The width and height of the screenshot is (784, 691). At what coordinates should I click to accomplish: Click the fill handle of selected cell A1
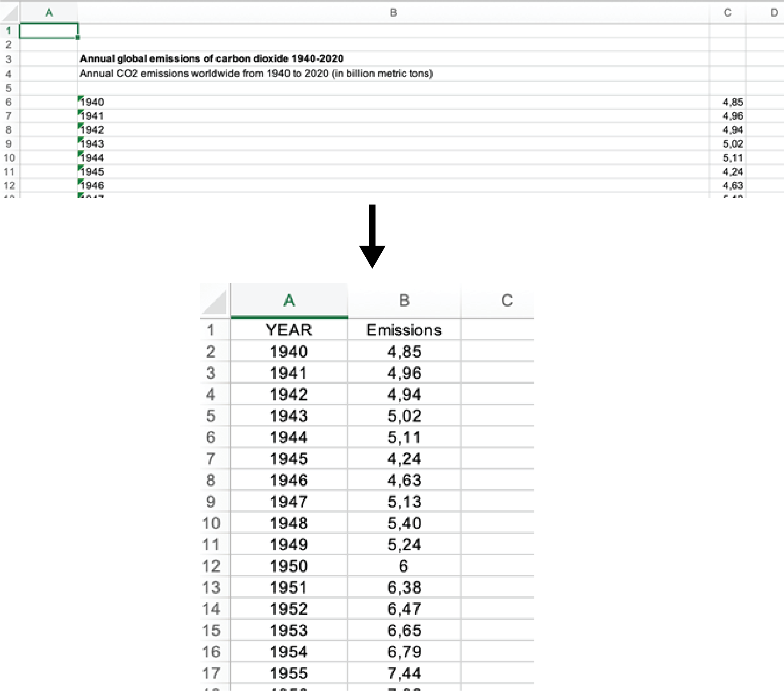pyautogui.click(x=78, y=37)
